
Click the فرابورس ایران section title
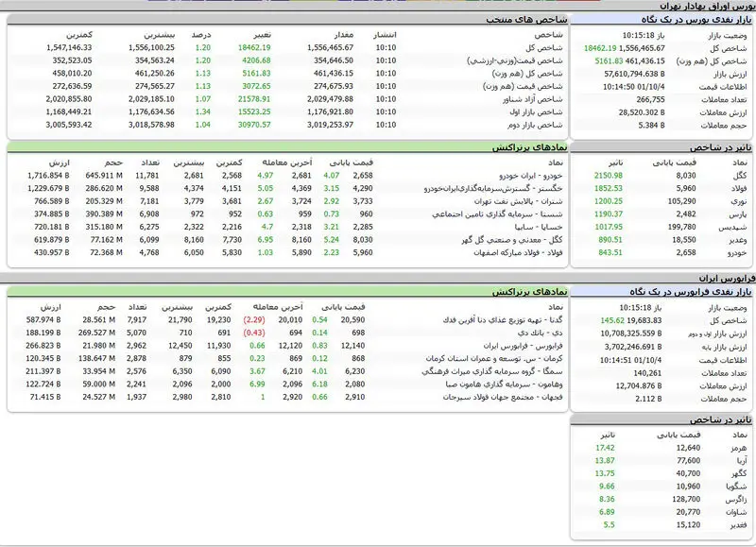(727, 279)
